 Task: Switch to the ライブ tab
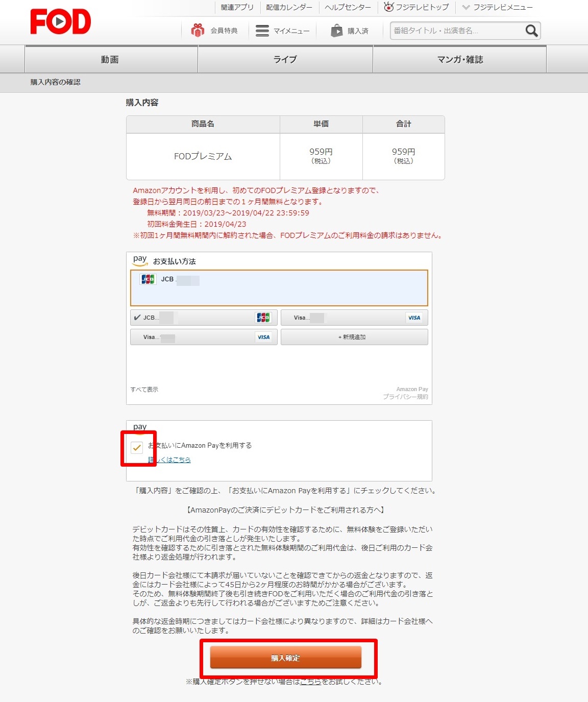point(285,59)
